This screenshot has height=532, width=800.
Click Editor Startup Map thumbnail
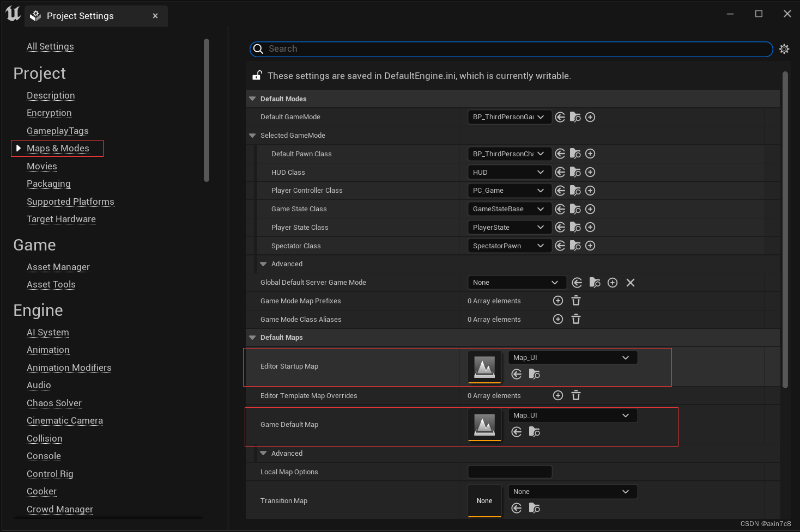[484, 367]
